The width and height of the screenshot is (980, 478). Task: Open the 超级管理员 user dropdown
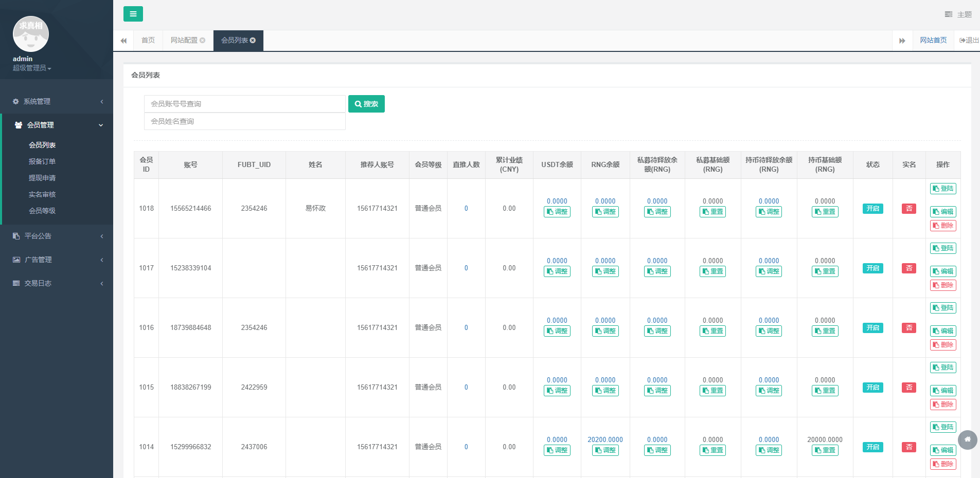[x=32, y=68]
